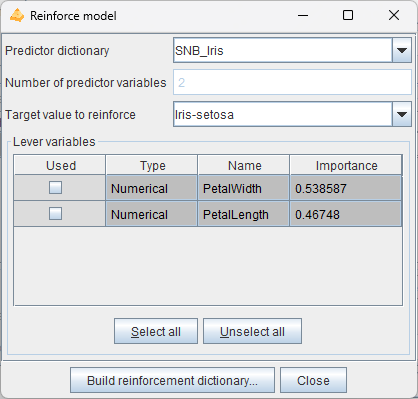Click the Used column header
This screenshot has width=418, height=399.
(60, 165)
